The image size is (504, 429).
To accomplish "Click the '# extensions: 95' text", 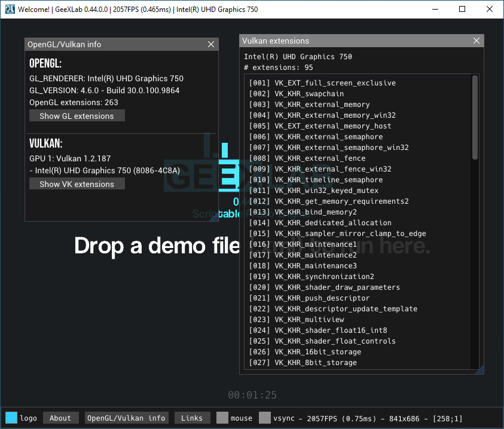I will point(279,68).
